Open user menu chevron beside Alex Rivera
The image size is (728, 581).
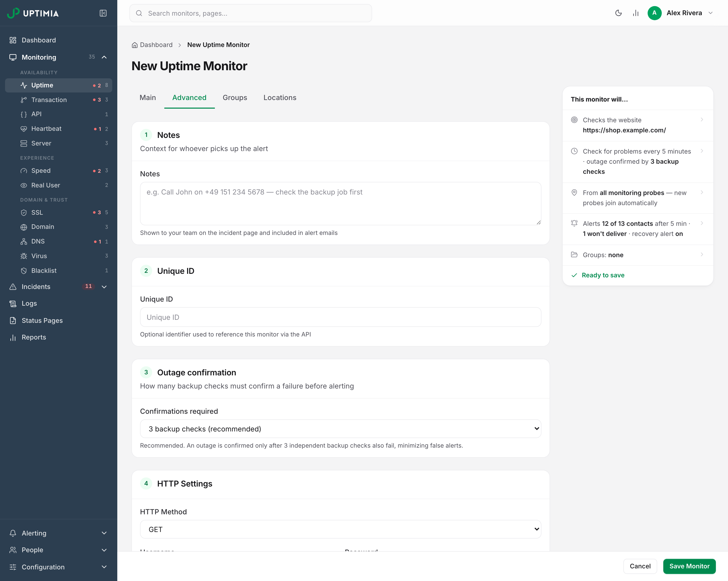tap(711, 13)
